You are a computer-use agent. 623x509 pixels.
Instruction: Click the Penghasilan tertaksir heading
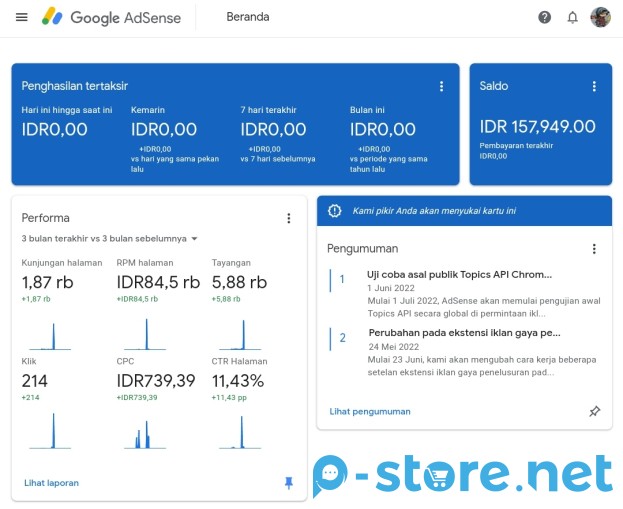pyautogui.click(x=75, y=86)
